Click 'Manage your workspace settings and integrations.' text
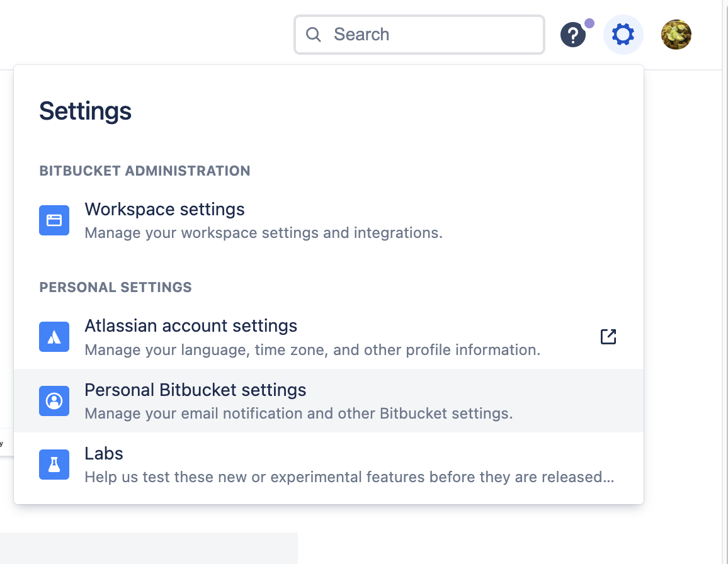This screenshot has height=564, width=728. 263,233
